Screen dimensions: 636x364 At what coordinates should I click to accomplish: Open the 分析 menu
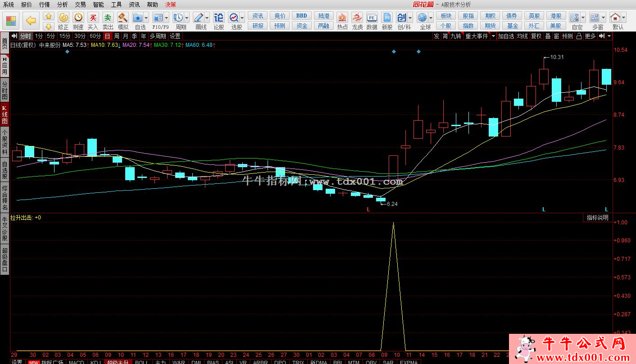[x=63, y=5]
